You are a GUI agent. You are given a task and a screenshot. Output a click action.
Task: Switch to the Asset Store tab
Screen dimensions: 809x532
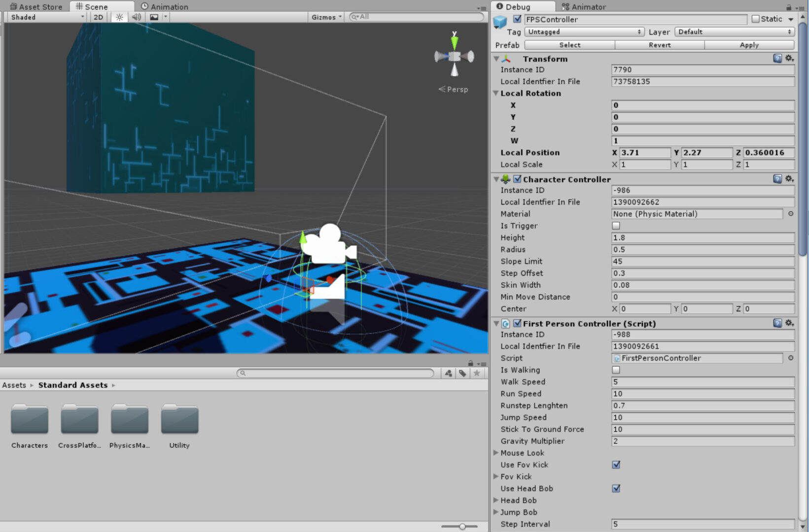pos(36,6)
